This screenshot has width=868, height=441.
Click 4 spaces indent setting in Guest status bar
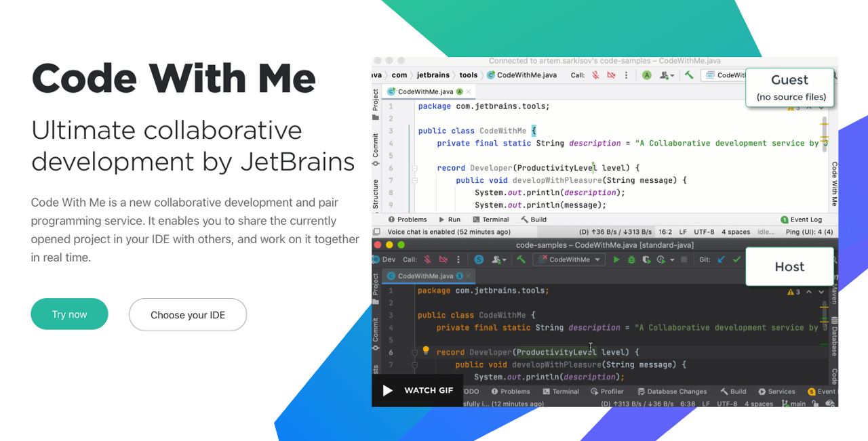pos(736,232)
